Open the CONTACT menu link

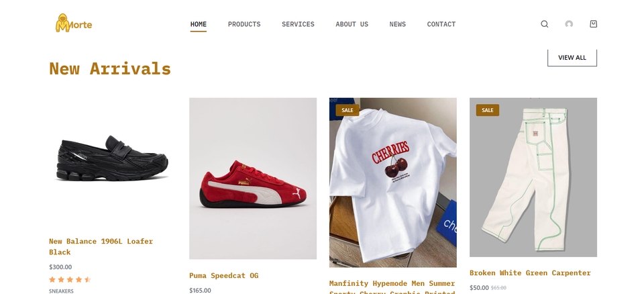(441, 24)
